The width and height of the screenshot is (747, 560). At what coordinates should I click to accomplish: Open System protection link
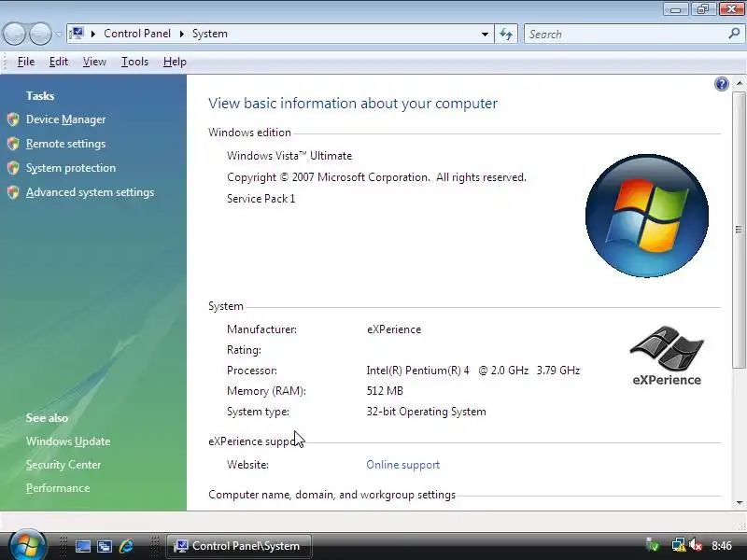pos(71,168)
